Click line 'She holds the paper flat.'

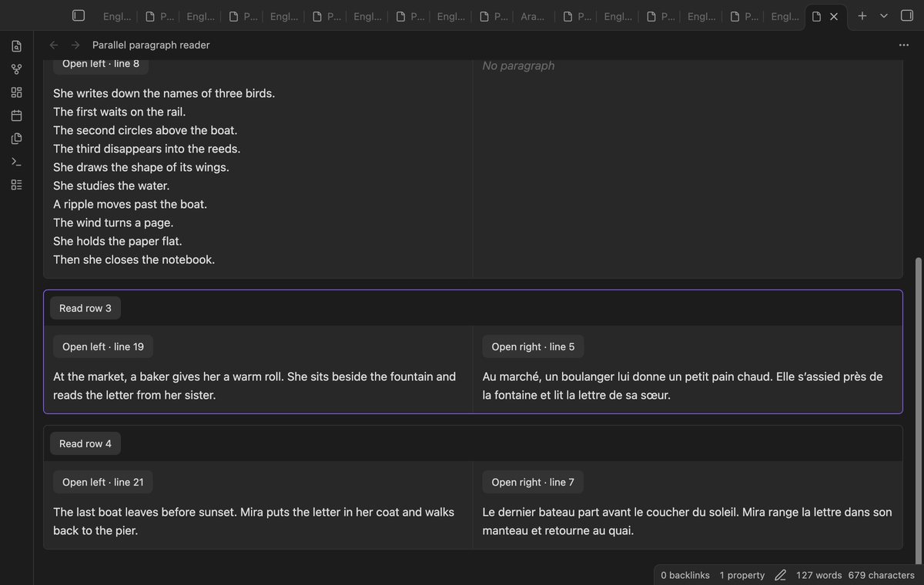(x=117, y=241)
